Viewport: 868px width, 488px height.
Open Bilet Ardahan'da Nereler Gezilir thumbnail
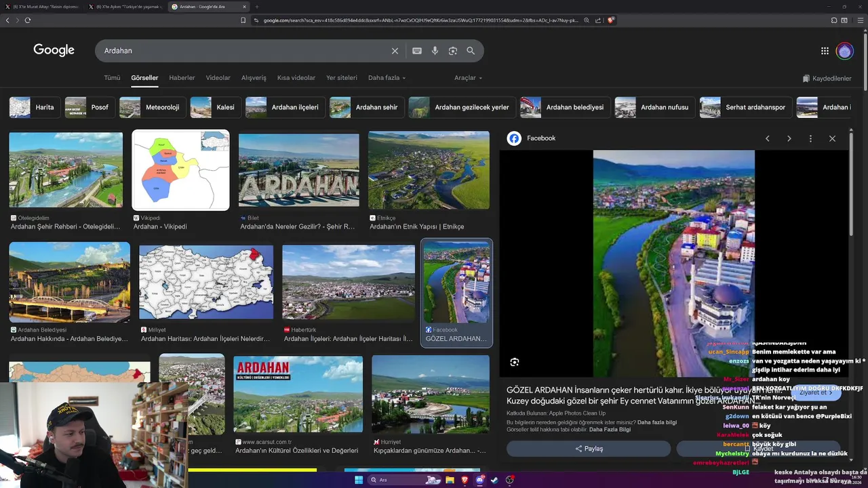tap(298, 170)
